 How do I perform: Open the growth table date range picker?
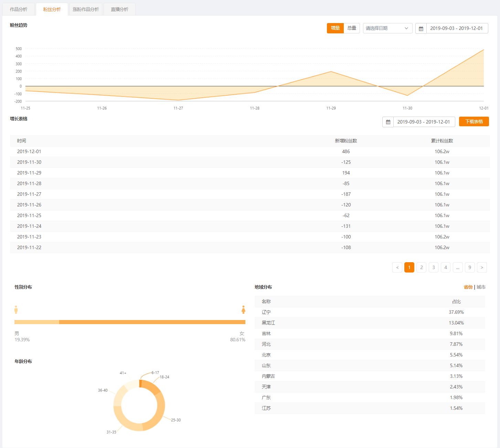(424, 122)
